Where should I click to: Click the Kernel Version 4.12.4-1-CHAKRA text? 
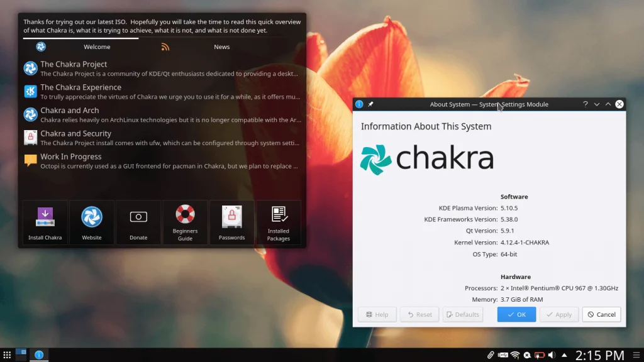(525, 243)
